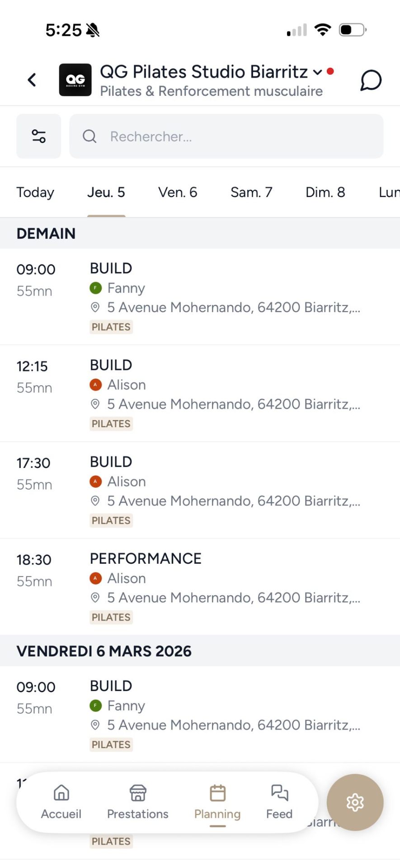Open the filter settings icon
The height and width of the screenshot is (868, 400).
39,136
